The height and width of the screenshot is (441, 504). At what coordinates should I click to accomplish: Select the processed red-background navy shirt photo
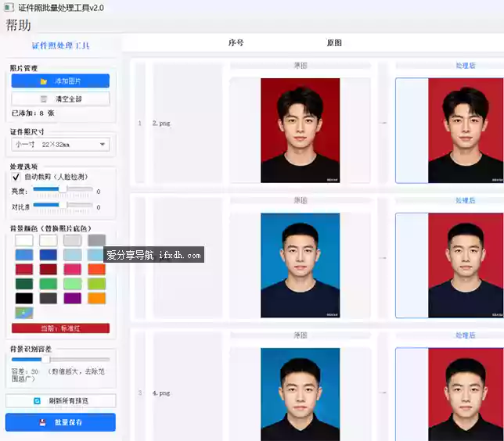click(466, 265)
